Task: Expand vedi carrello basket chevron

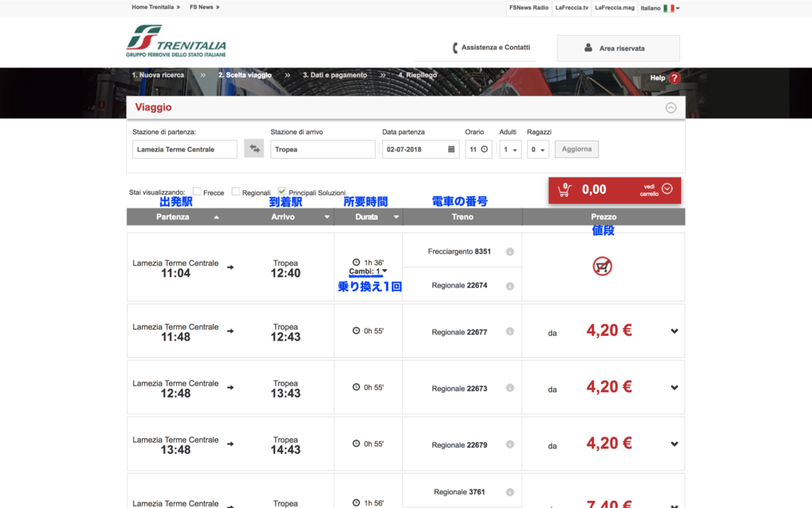Action: [x=667, y=189]
